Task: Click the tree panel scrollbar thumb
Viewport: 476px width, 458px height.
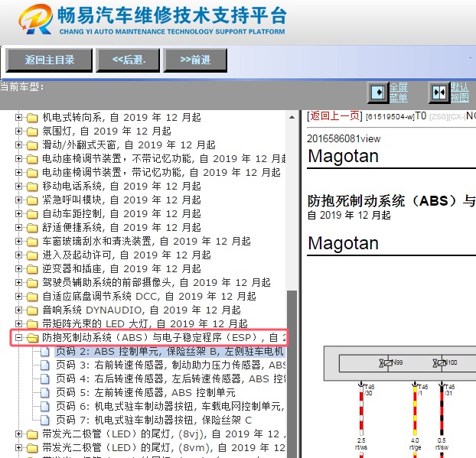Action: [292, 373]
